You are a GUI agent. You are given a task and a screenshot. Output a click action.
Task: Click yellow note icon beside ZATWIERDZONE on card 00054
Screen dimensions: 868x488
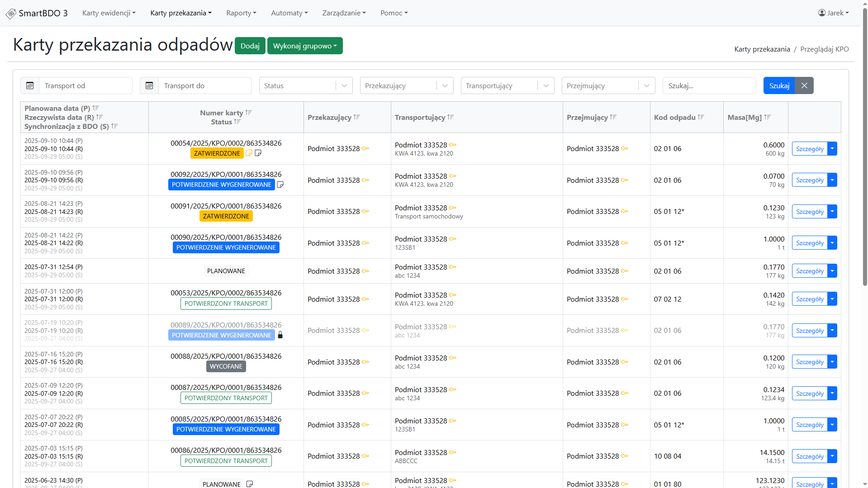point(249,153)
